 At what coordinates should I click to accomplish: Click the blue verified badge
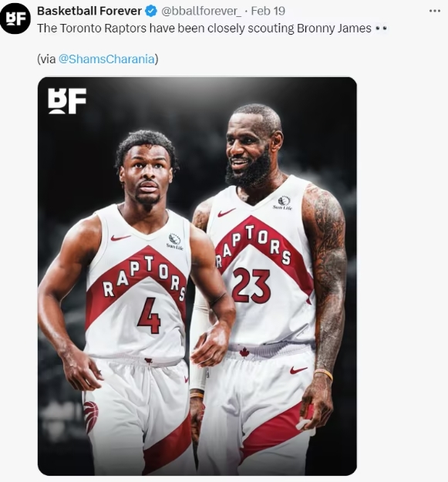tap(150, 12)
